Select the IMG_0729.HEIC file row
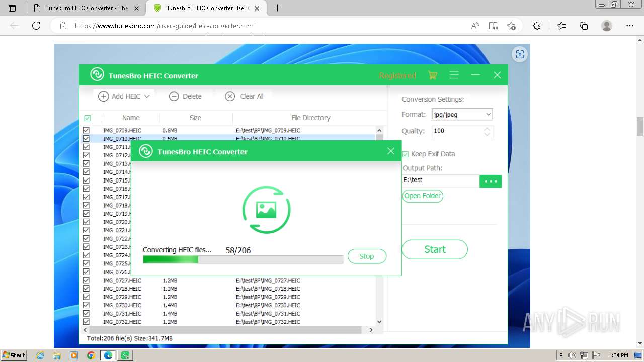Viewport: 644px width, 362px height. [x=228, y=297]
